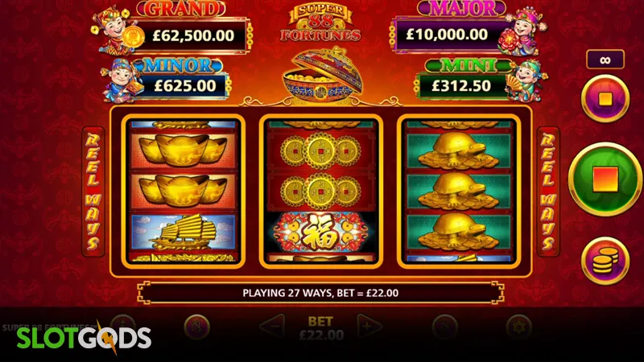Click the Minor jackpot amount
644x362 pixels.
(185, 86)
